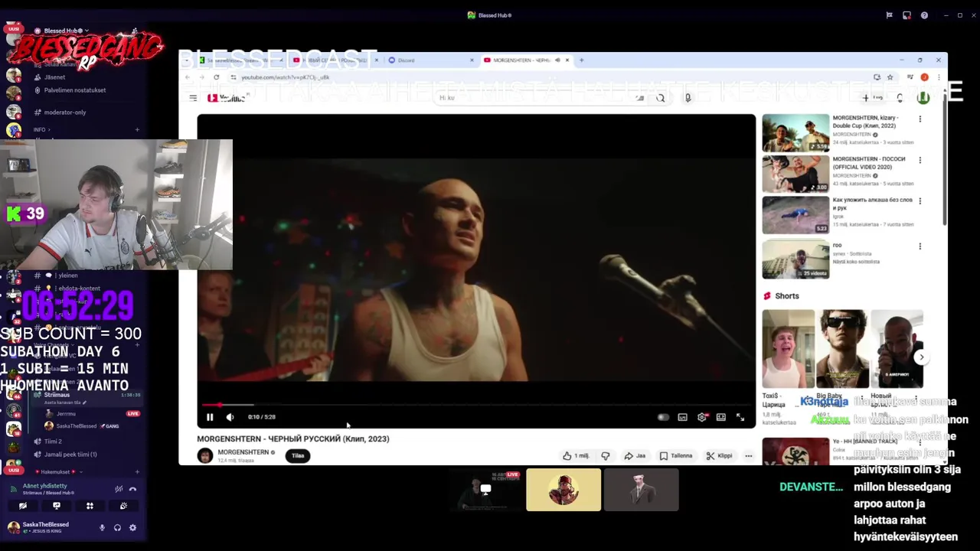980x551 pixels.
Task: Switch to the Discord browser tab
Action: 429,60
